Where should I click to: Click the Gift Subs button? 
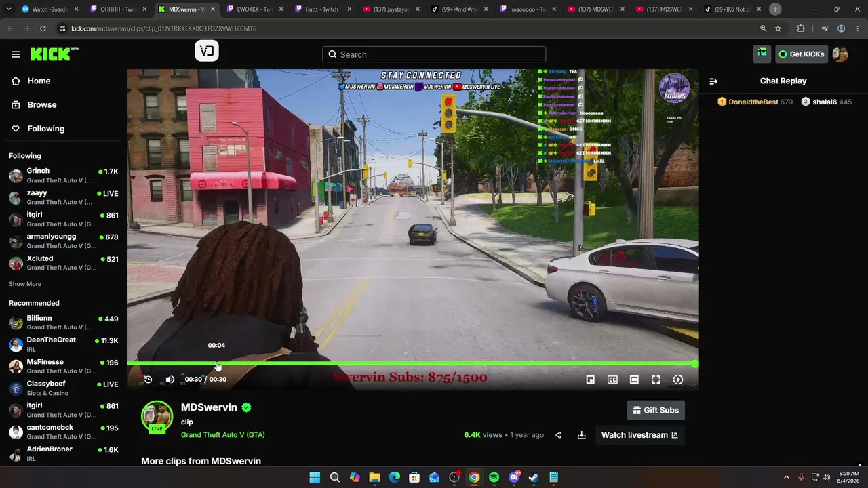pos(656,410)
